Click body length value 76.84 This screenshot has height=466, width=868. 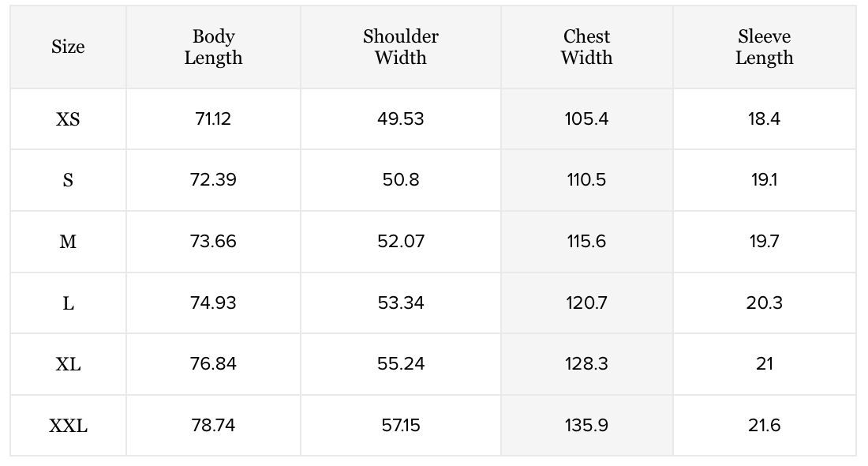(x=213, y=364)
